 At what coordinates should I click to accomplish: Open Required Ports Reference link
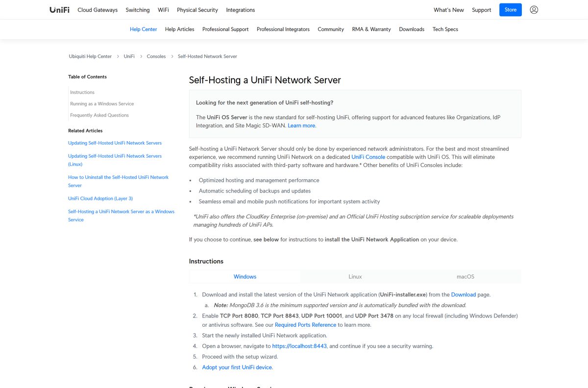pos(305,325)
